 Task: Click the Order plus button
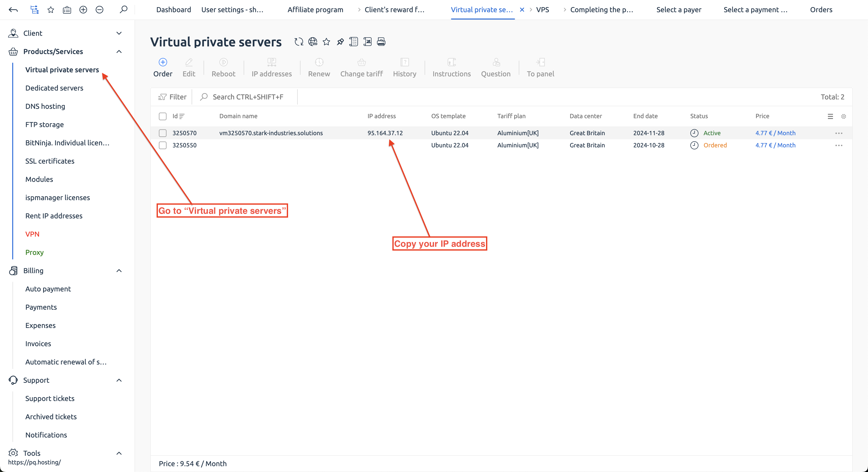click(x=163, y=68)
